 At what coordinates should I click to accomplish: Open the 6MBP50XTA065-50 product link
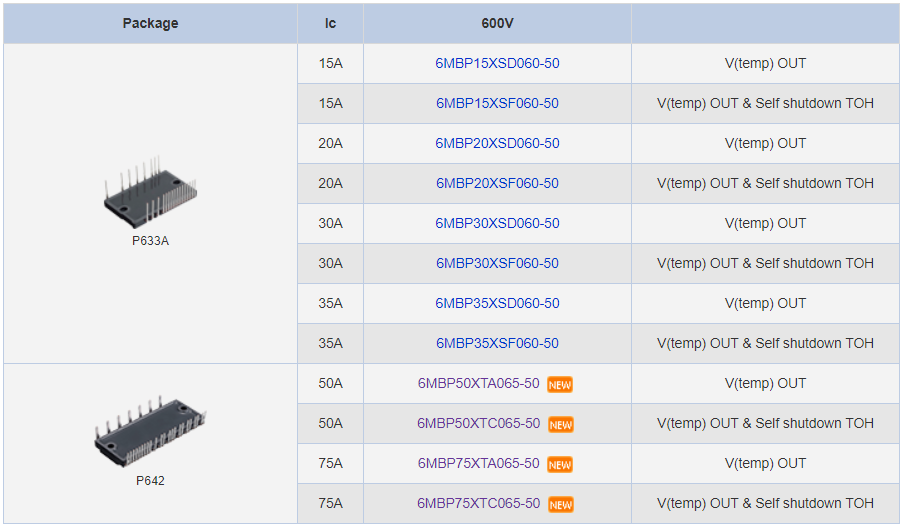point(478,383)
